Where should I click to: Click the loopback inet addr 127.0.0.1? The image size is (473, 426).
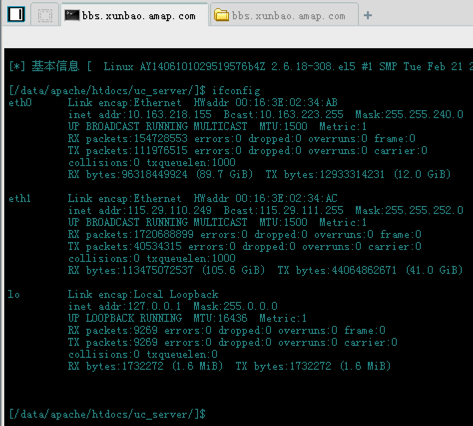pyautogui.click(x=154, y=306)
